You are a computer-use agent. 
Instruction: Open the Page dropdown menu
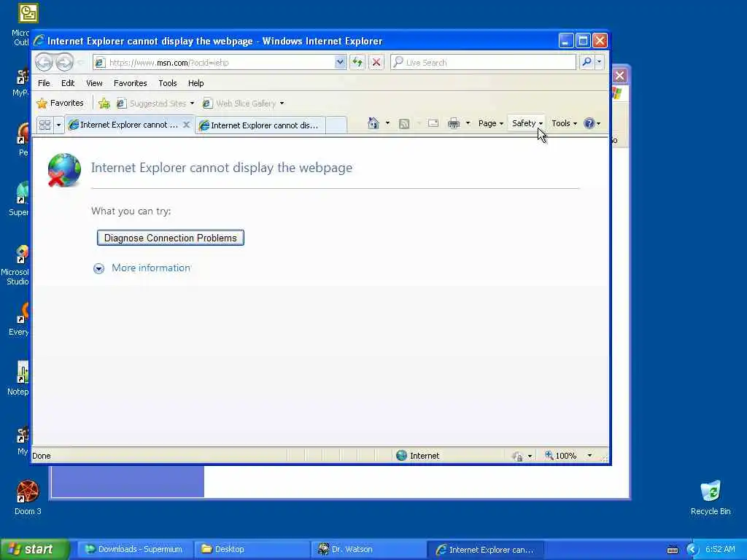[491, 123]
